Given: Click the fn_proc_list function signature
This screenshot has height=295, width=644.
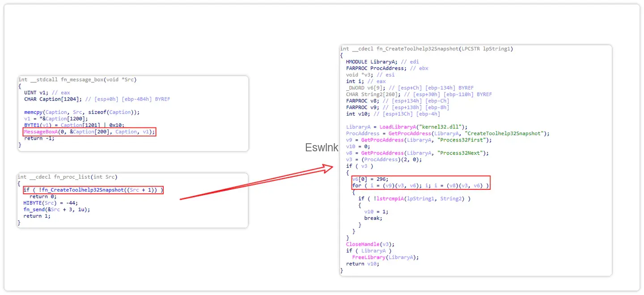Looking at the screenshot, I should point(67,177).
